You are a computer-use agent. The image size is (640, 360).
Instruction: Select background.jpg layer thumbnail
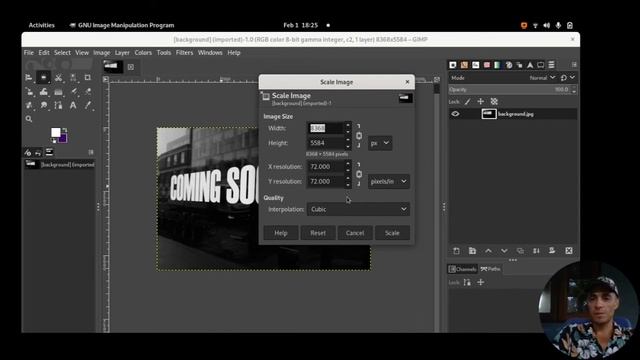click(x=489, y=114)
